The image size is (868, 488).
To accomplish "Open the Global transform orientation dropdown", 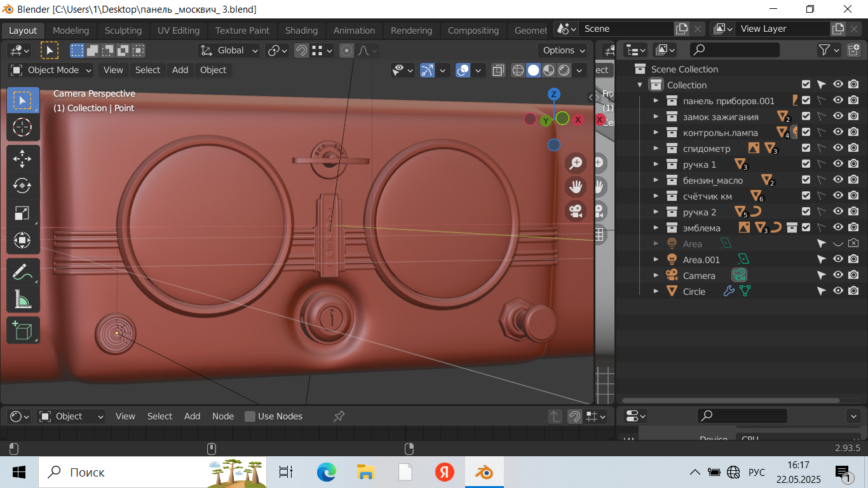I will tap(229, 50).
